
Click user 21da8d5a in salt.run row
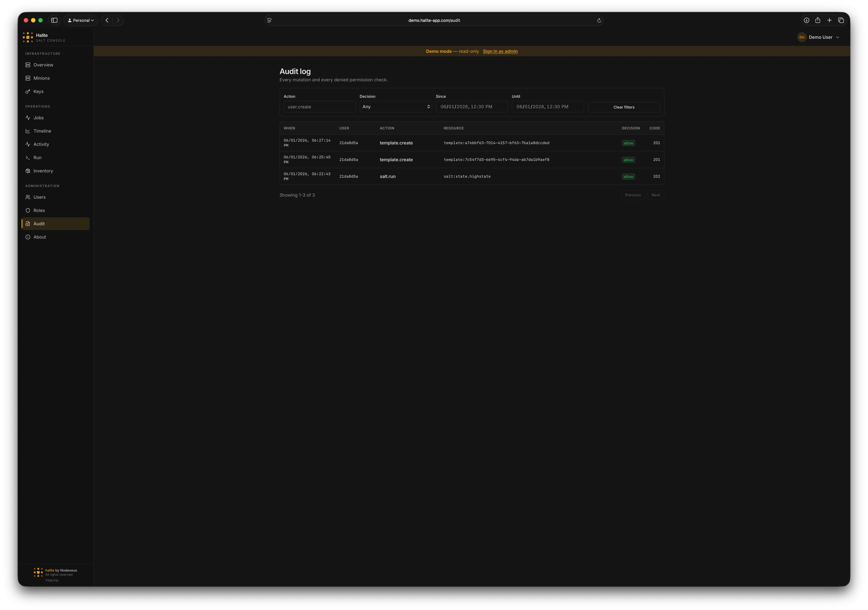[349, 177]
